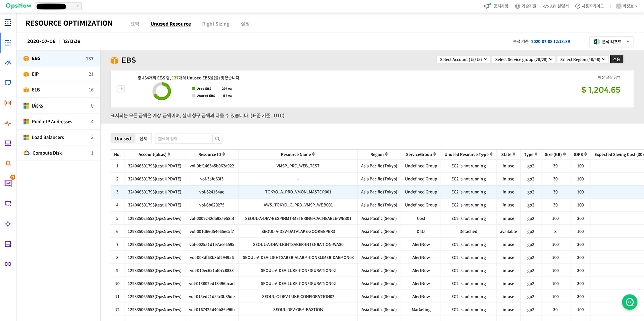644x321 pixels.
Task: Sort by Account(alias) column
Action: click(x=154, y=155)
